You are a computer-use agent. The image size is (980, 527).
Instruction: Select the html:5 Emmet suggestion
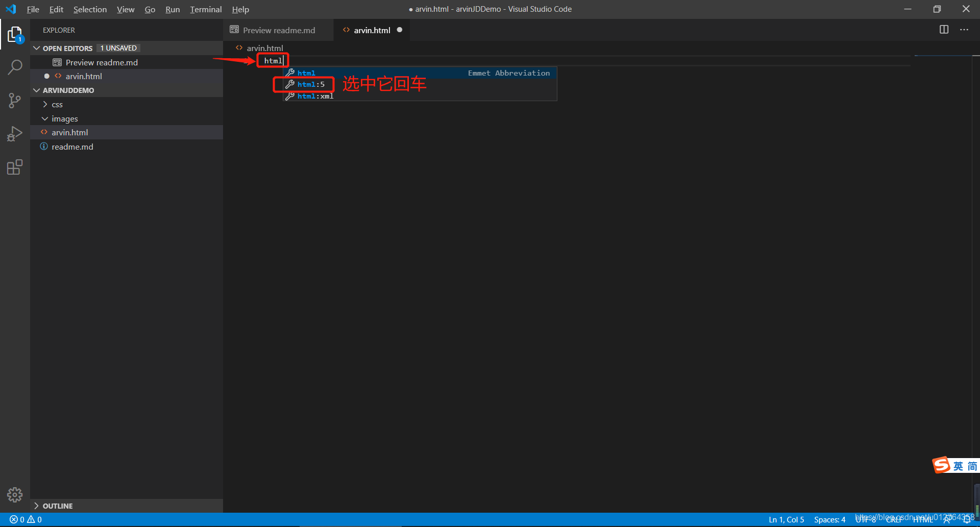[420, 84]
